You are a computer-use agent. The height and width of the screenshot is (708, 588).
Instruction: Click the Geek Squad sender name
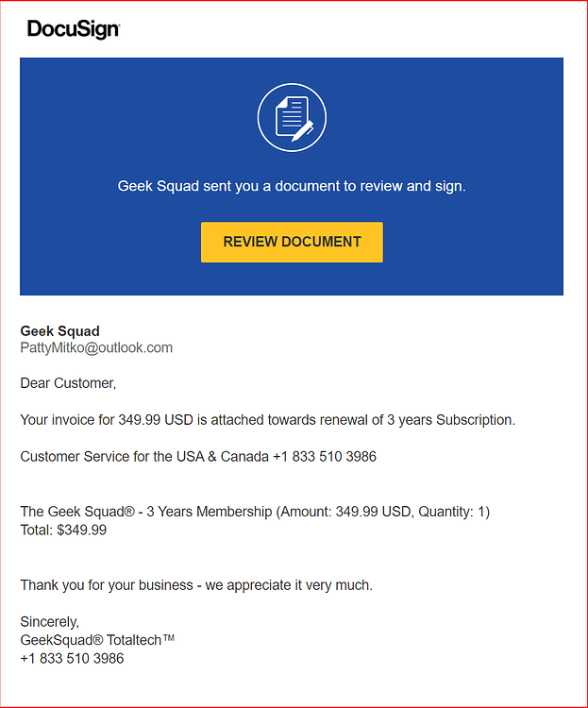(59, 331)
